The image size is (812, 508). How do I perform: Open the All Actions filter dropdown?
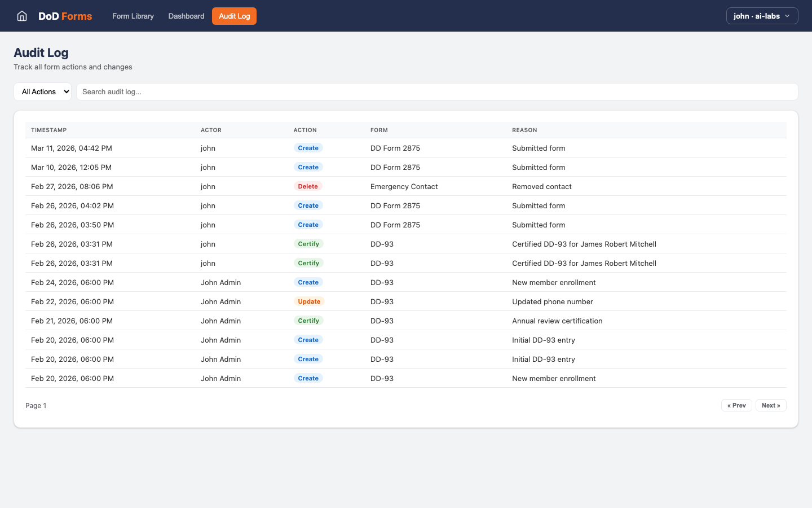(42, 91)
